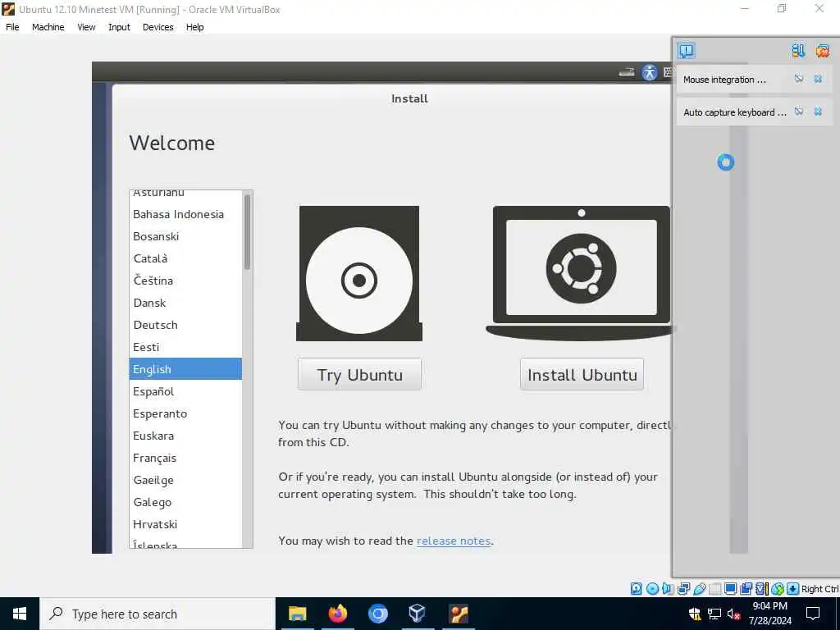Image resolution: width=840 pixels, height=630 pixels.
Task: Click the Try Ubuntu button
Action: (x=359, y=374)
